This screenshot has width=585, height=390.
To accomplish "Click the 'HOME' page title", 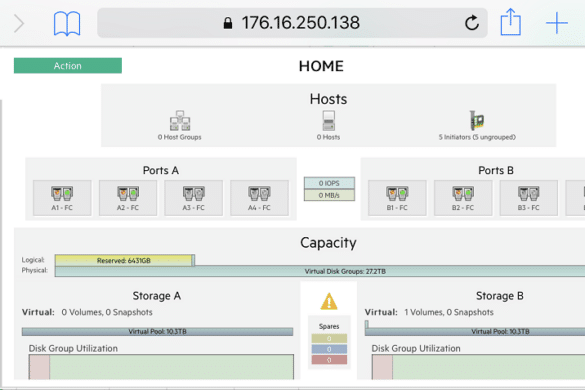I will (321, 66).
